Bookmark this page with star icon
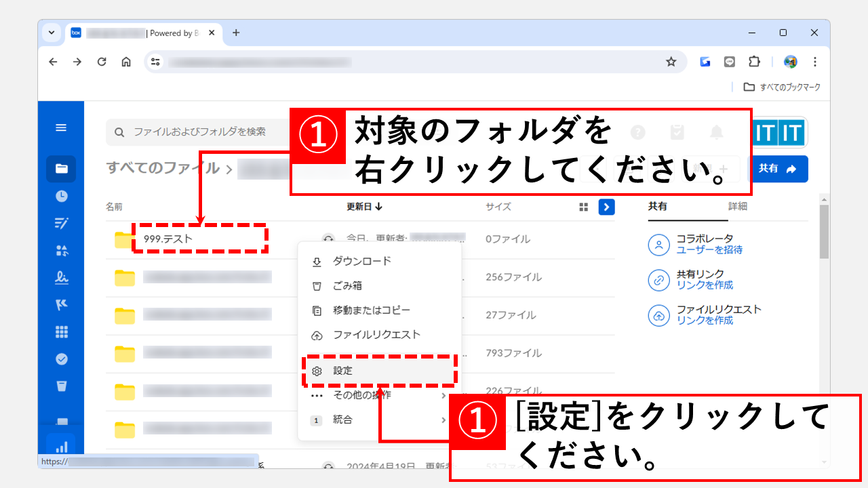Image resolution: width=868 pixels, height=488 pixels. (x=671, y=62)
